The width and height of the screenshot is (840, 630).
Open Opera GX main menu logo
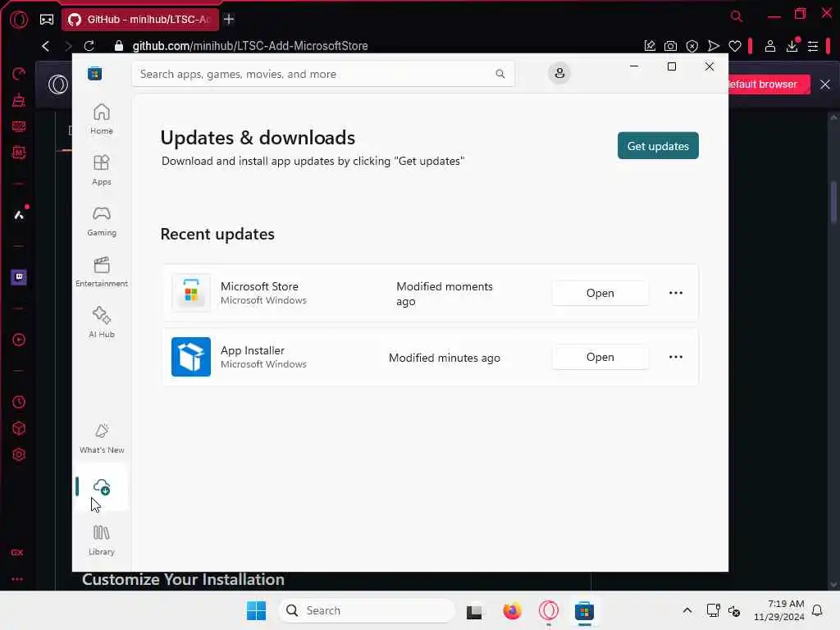(19, 20)
